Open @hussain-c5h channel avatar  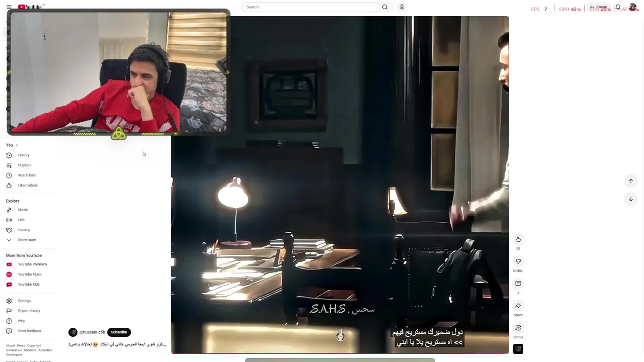point(73,332)
